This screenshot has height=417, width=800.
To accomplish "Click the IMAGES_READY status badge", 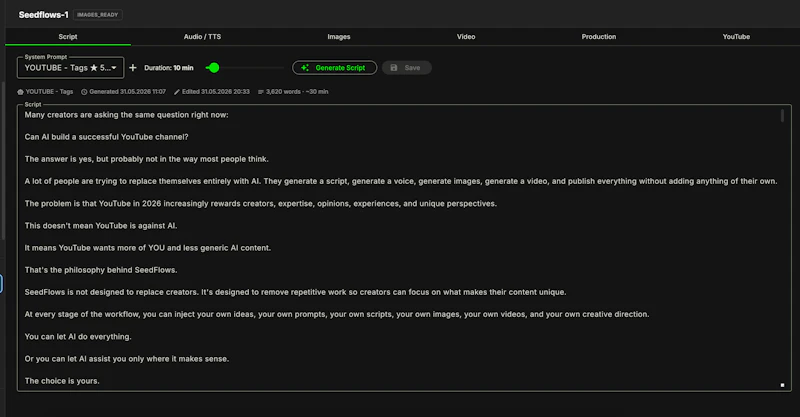I will (97, 15).
